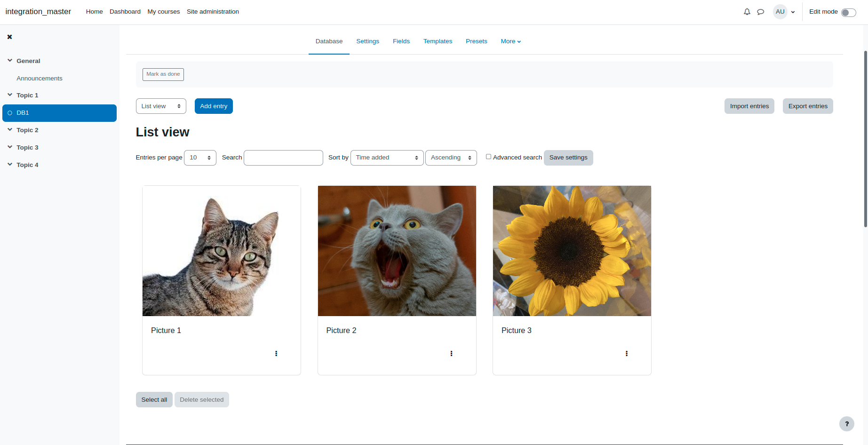Open Dashboard in top navigation
This screenshot has height=445, width=868.
pos(125,12)
